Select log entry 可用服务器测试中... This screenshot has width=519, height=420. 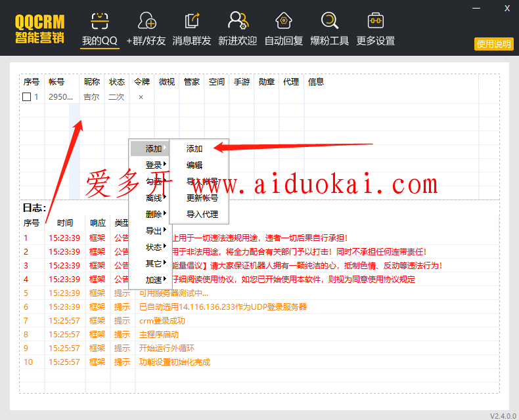(x=174, y=293)
